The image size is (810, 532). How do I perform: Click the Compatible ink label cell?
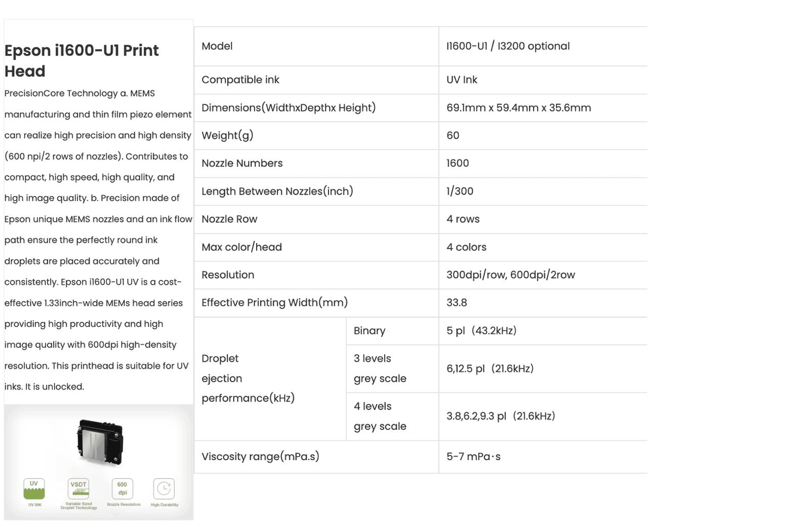[x=240, y=80]
